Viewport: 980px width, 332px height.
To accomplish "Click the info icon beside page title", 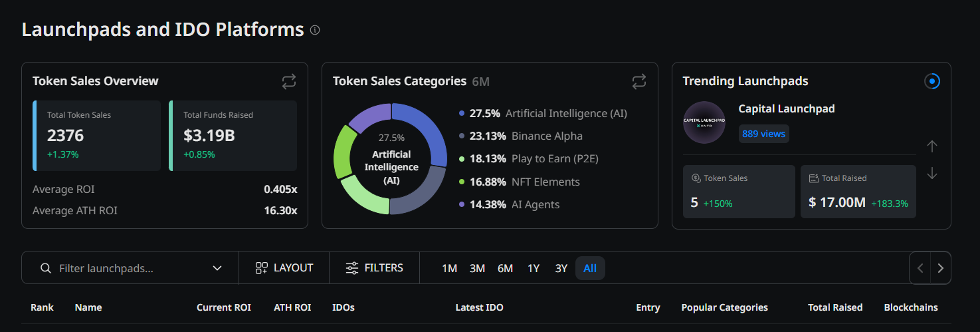I will click(x=316, y=30).
